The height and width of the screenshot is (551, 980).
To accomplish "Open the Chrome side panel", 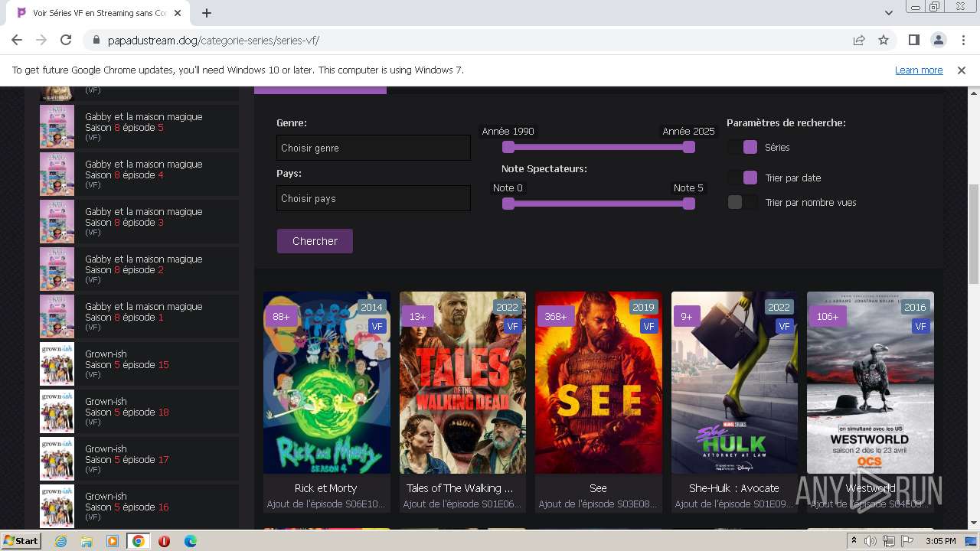I will [913, 40].
